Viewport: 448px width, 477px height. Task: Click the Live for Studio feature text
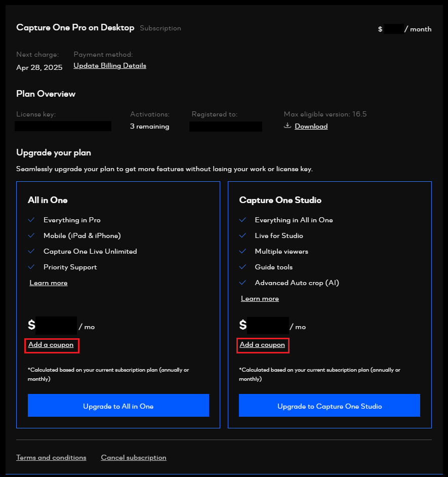pos(279,236)
